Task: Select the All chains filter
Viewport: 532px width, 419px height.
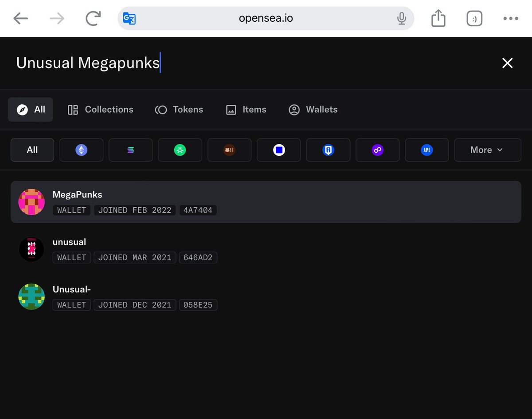Action: click(x=32, y=150)
